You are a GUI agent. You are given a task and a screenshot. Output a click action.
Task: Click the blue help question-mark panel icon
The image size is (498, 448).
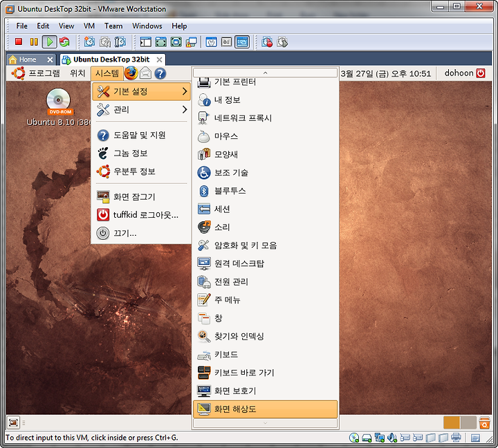[x=160, y=74]
